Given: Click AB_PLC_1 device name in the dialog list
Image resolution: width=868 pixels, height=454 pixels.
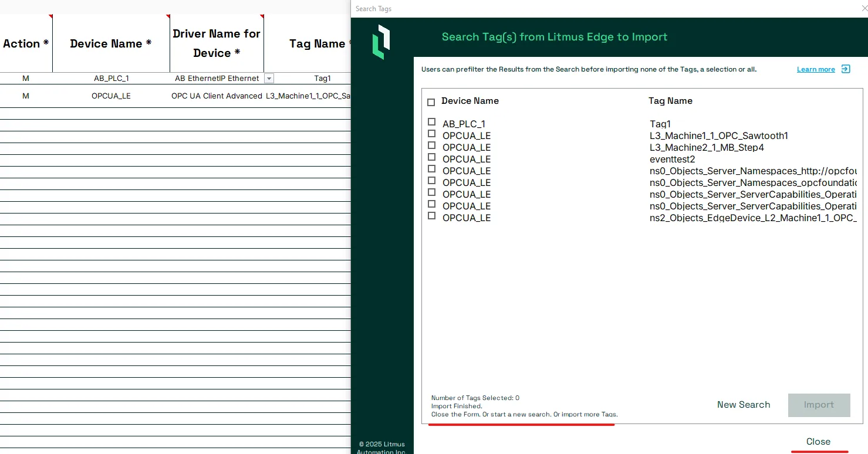Looking at the screenshot, I should (464, 124).
